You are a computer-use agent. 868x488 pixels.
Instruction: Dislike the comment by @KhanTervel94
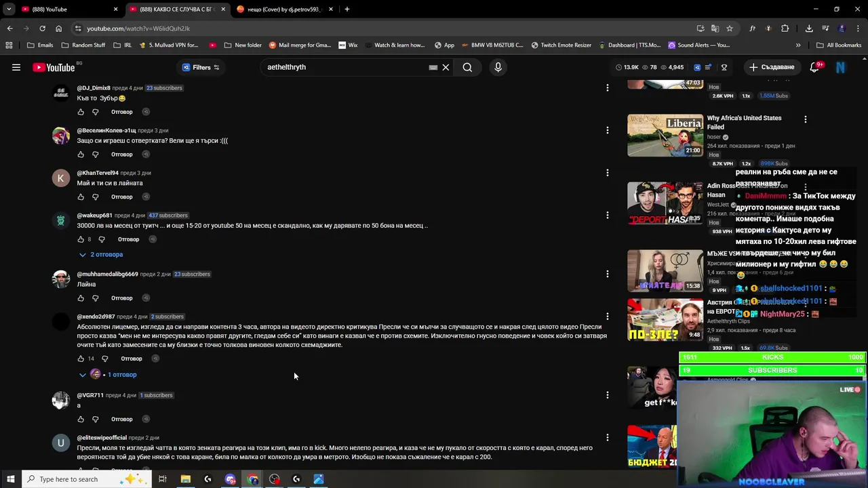coord(96,197)
